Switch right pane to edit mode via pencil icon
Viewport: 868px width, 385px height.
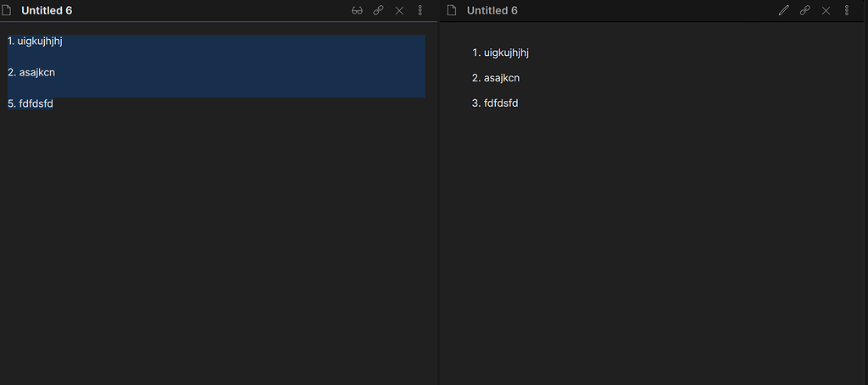pos(783,10)
